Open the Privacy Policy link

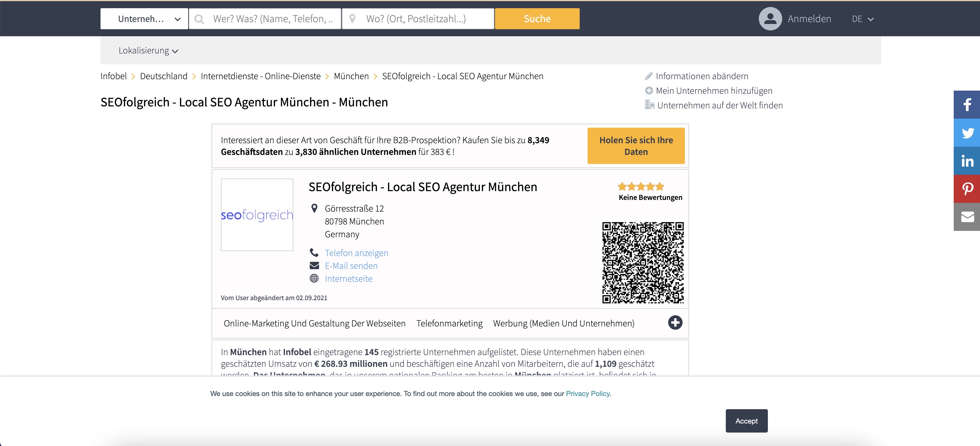coord(587,393)
